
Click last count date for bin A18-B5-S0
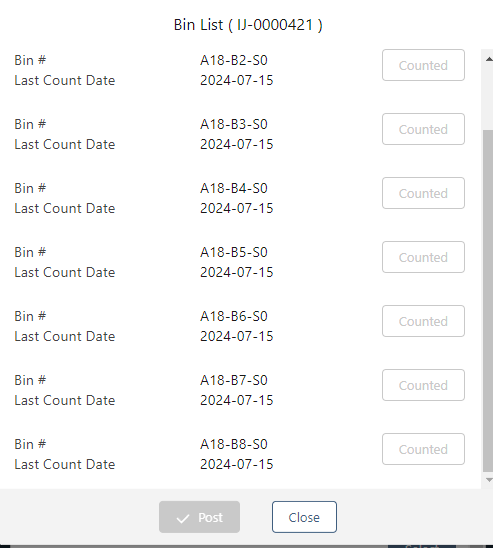237,272
